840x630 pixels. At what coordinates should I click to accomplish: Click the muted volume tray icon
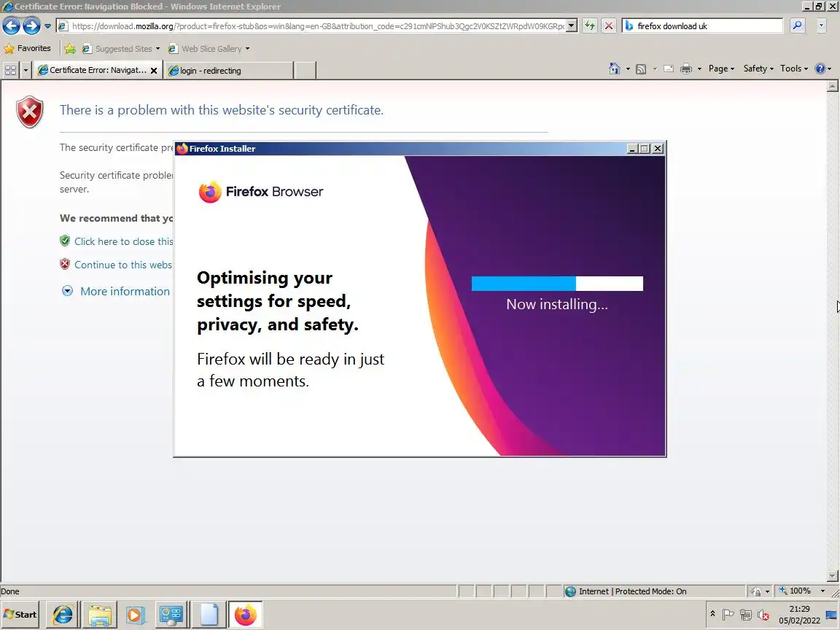pos(763,615)
